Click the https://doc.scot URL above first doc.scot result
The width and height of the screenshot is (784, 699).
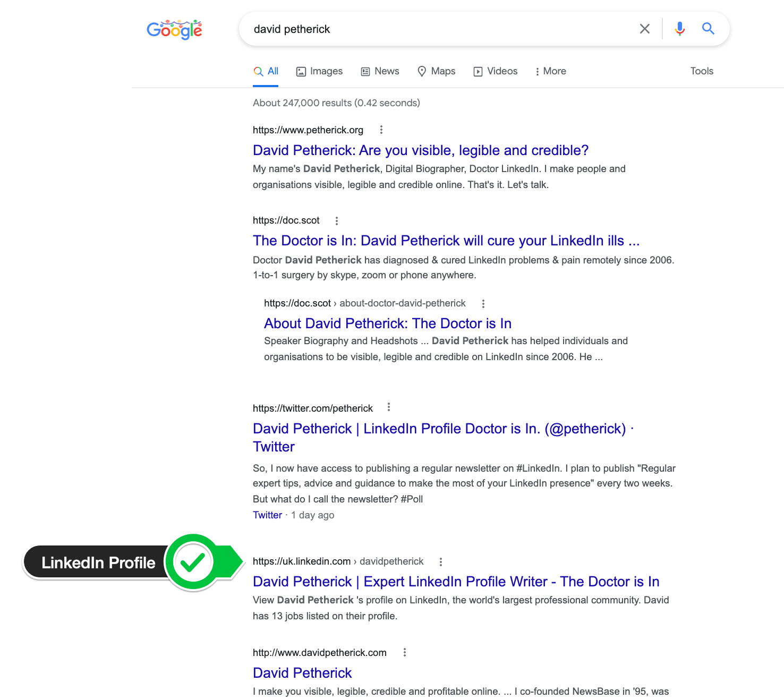[x=286, y=220]
